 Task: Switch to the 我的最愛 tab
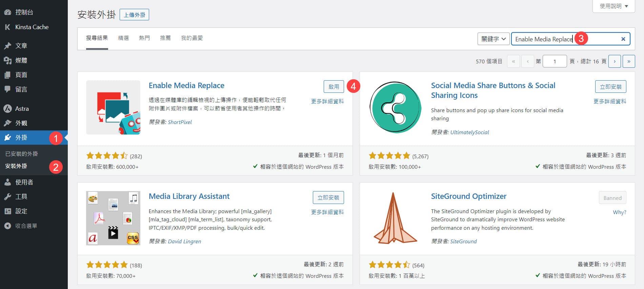(x=192, y=38)
